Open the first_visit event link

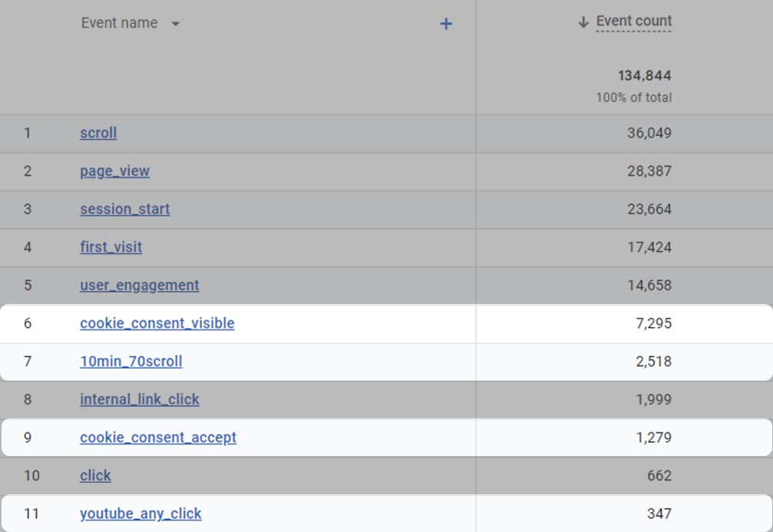pos(111,247)
